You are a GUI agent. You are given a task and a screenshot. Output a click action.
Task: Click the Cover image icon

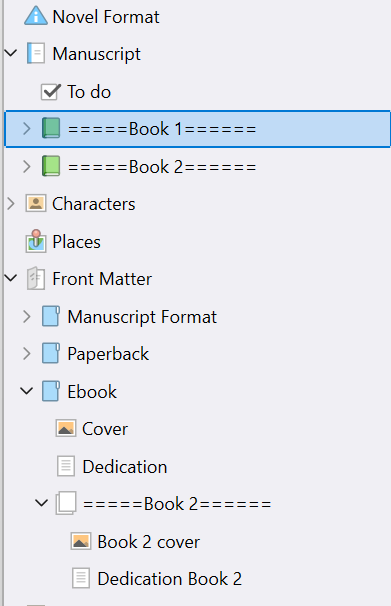pos(66,429)
